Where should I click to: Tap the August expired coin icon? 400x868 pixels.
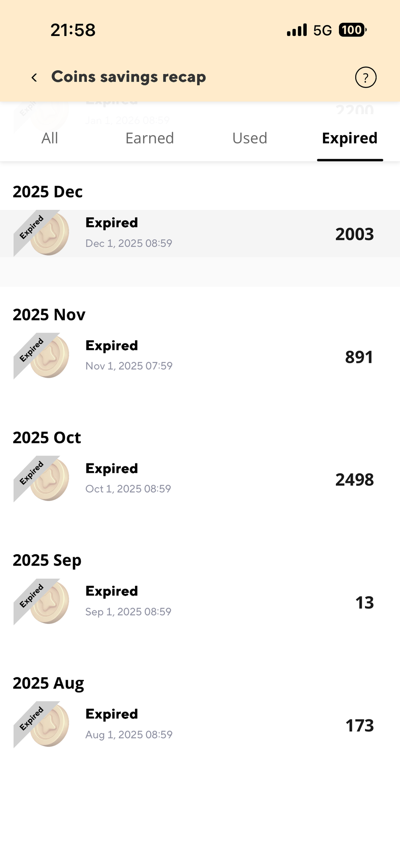coord(42,725)
